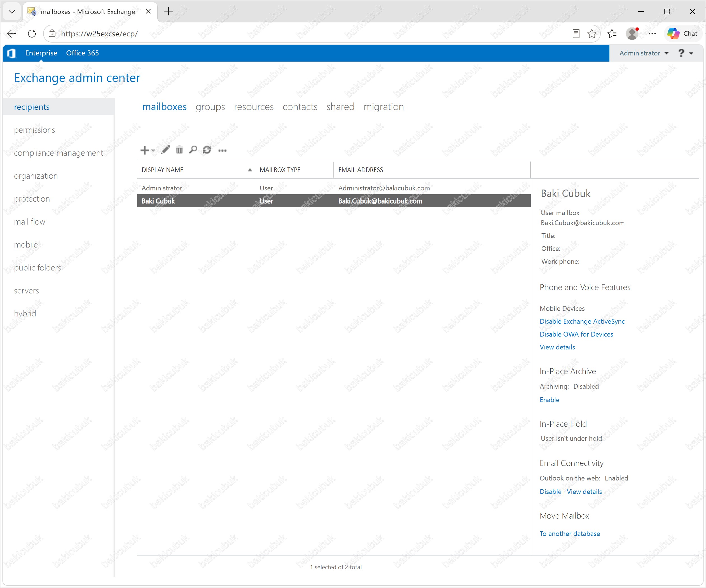This screenshot has height=588, width=706.
Task: Click the edit pencil icon
Action: 165,150
